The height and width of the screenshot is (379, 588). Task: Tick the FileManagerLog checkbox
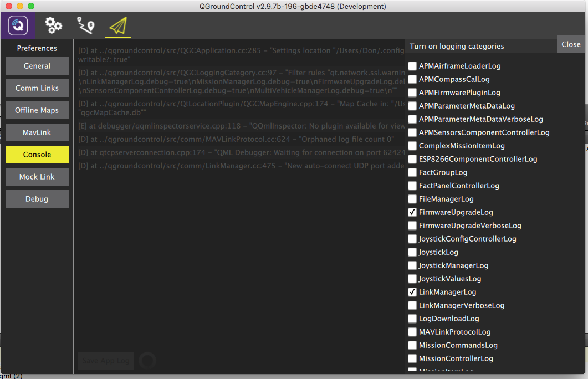point(412,199)
